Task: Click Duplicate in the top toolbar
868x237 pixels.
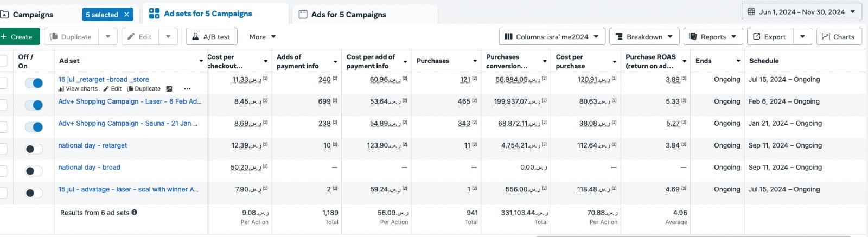Action: click(x=71, y=37)
